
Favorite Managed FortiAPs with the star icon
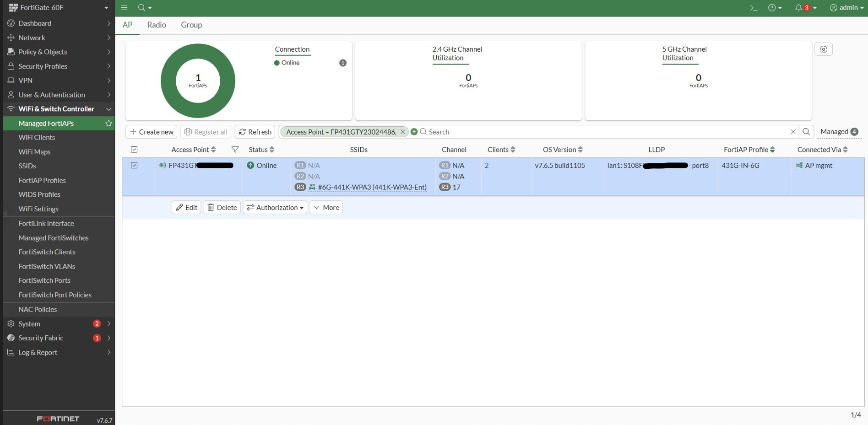(108, 124)
